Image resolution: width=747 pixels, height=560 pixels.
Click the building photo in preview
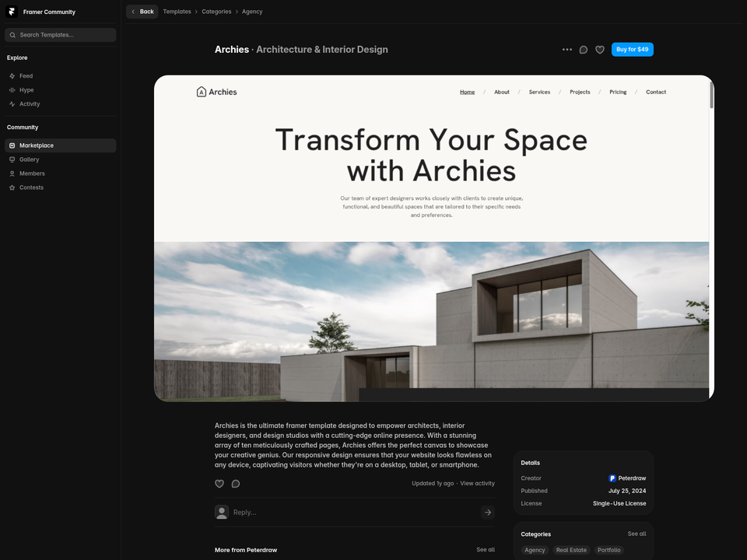click(x=431, y=321)
